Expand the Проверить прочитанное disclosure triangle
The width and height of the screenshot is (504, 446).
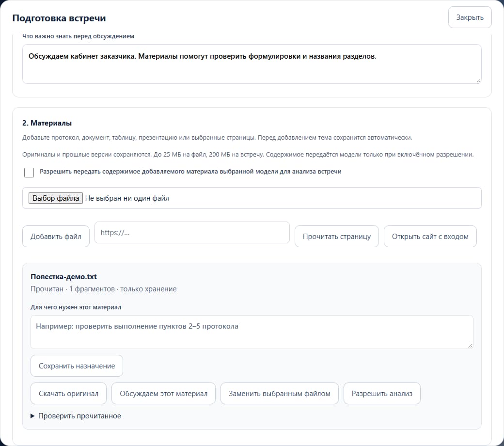pos(32,416)
